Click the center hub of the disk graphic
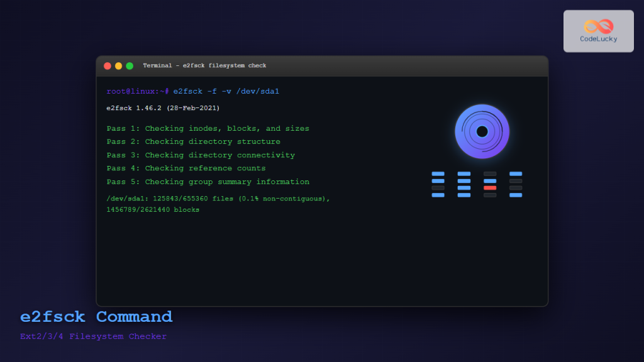This screenshot has width=644, height=362. click(483, 131)
